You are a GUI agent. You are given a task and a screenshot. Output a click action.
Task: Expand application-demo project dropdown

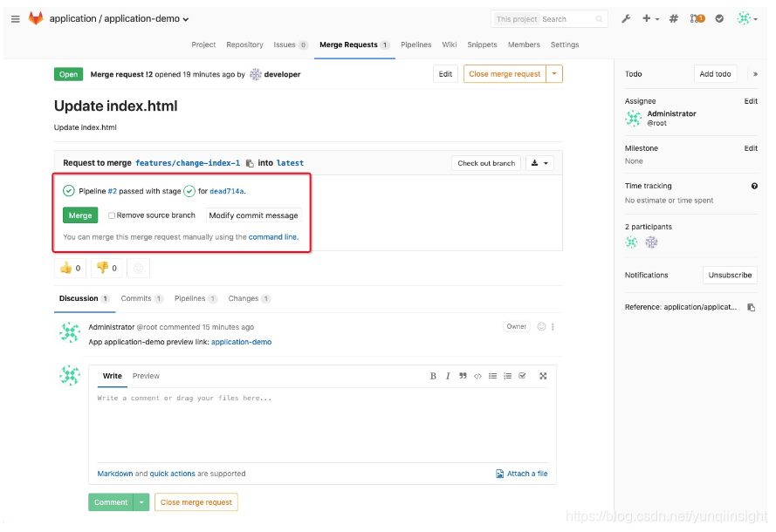[186, 20]
